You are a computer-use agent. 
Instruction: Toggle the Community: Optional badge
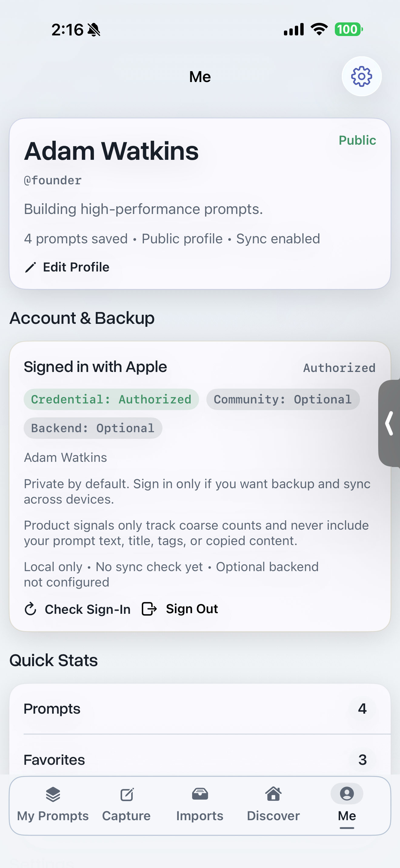[x=283, y=399]
